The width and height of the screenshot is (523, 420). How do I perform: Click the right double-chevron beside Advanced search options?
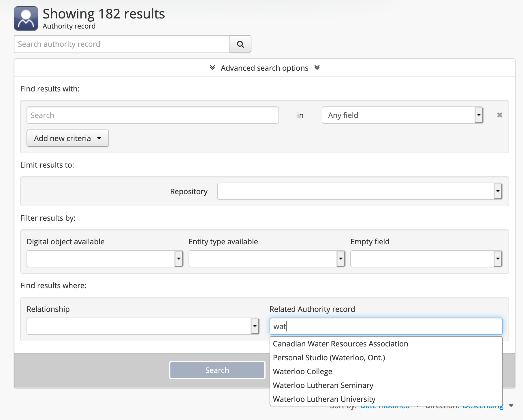point(317,68)
